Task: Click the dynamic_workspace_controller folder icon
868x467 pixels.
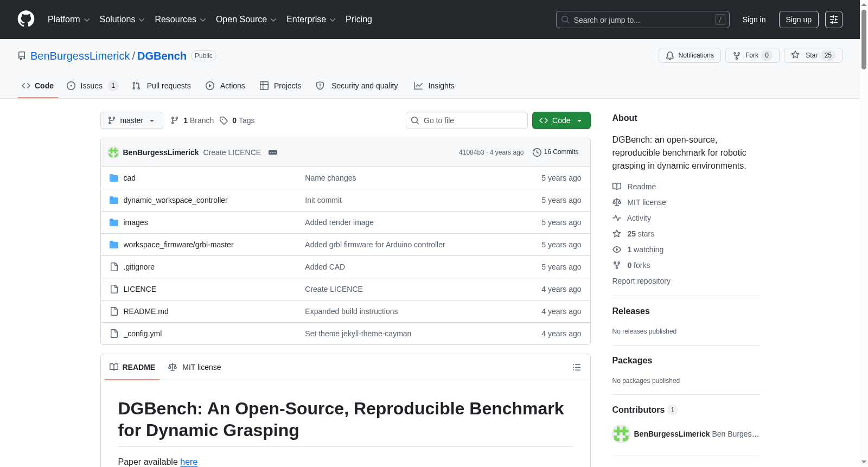Action: pyautogui.click(x=114, y=200)
